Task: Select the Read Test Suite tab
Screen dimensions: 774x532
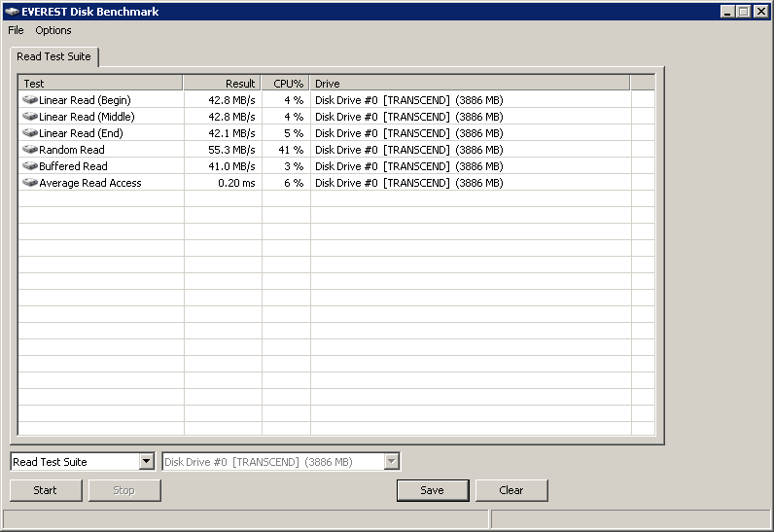Action: point(53,56)
